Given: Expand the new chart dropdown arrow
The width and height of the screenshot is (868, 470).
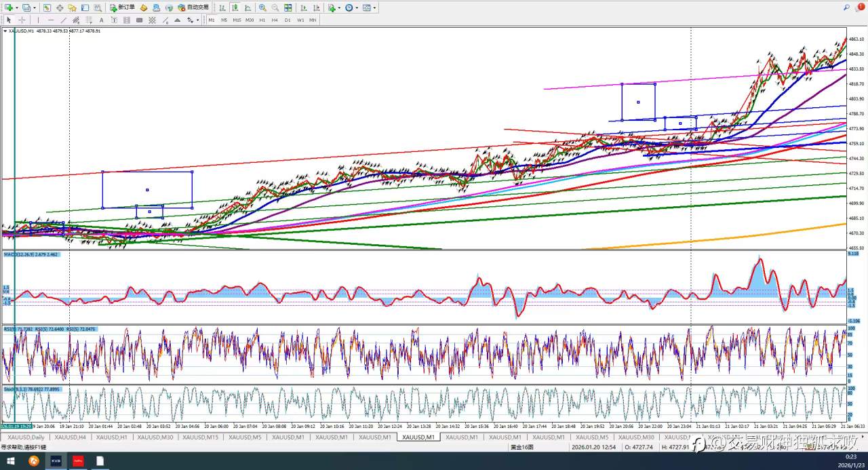Looking at the screenshot, I should 16,7.
